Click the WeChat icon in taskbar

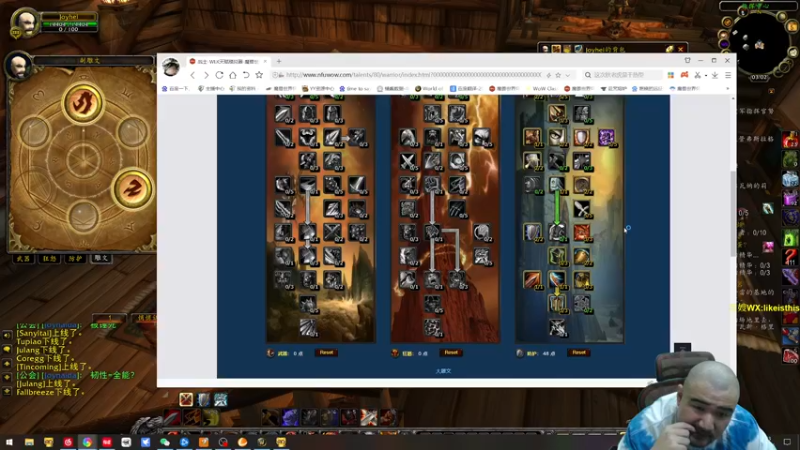point(165,442)
